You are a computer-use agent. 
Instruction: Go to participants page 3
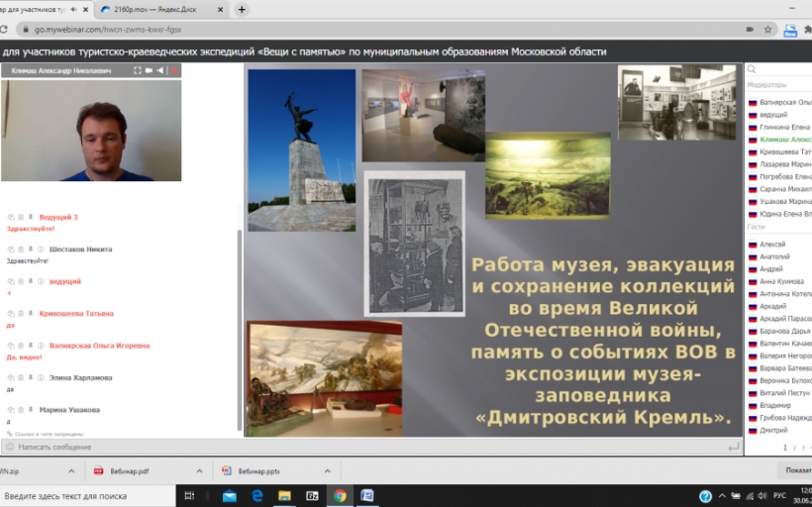803,448
